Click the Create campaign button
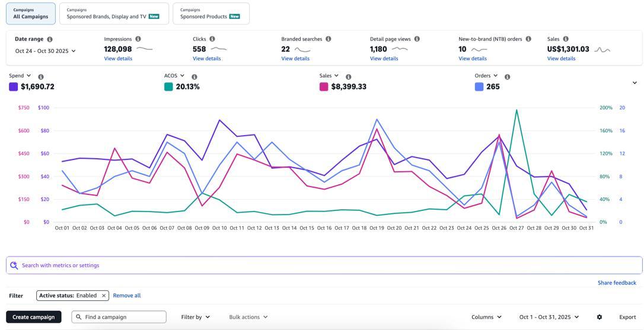This screenshot has width=644, height=330. 34,317
